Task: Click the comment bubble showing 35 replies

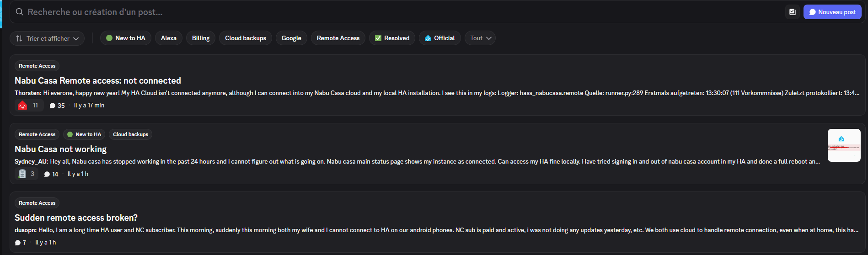Action: pos(53,106)
